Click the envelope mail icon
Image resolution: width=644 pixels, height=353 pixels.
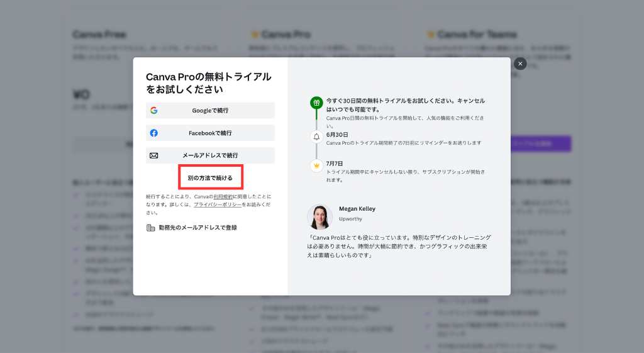(153, 156)
